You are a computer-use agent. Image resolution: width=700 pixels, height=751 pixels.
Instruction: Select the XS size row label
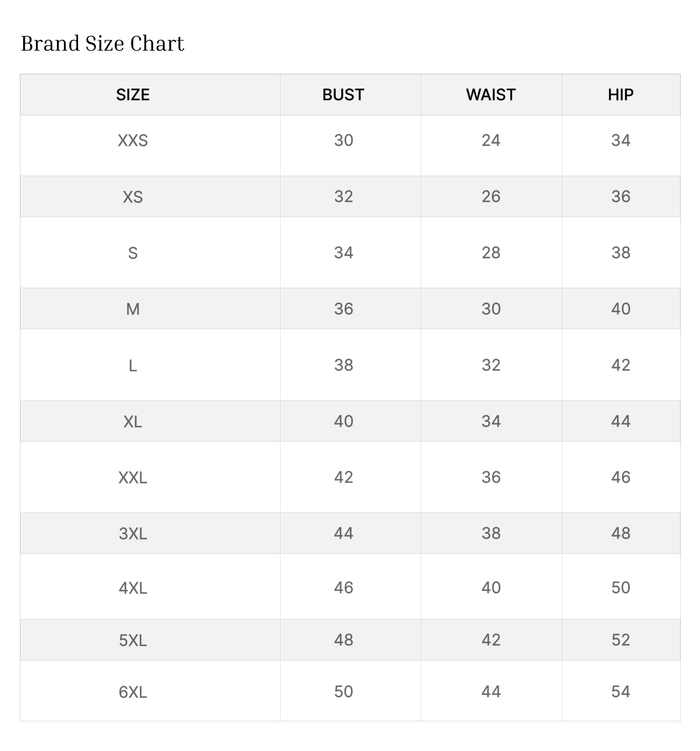[x=132, y=197]
